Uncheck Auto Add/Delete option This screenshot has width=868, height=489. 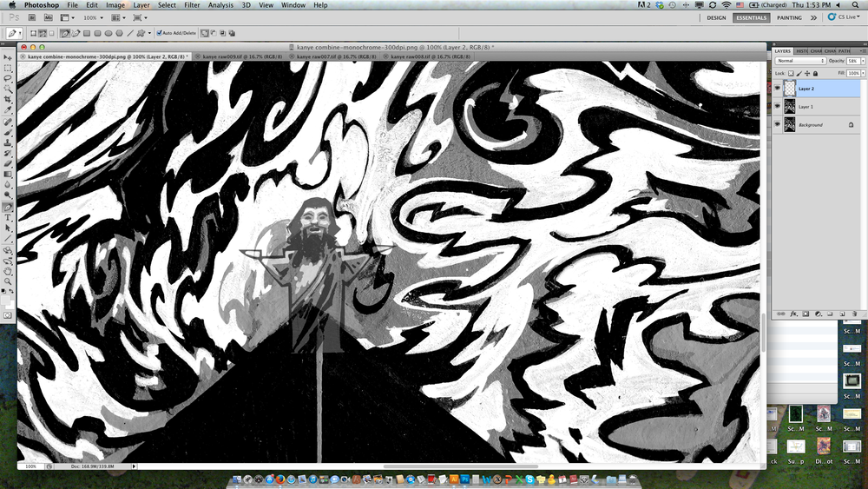point(160,33)
